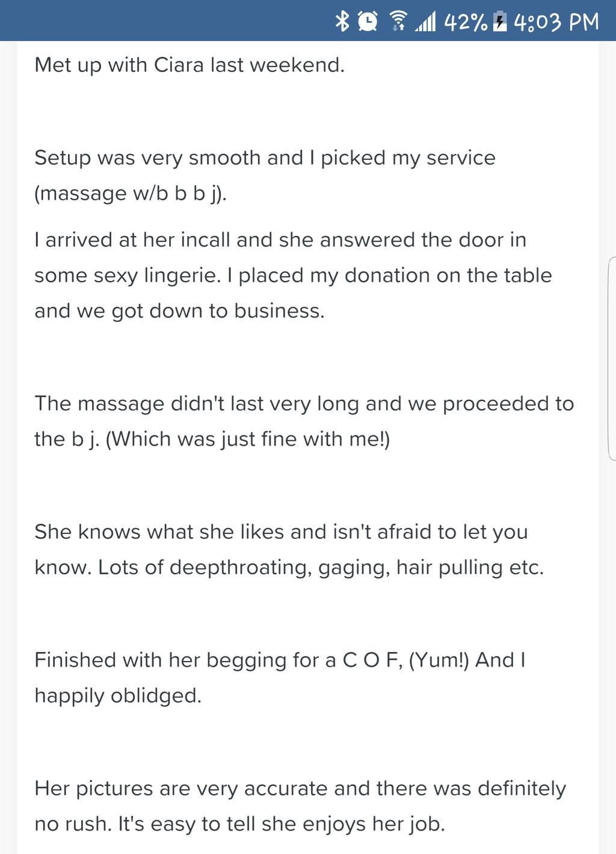Tap the Bluetooth icon in status bar

[342, 21]
